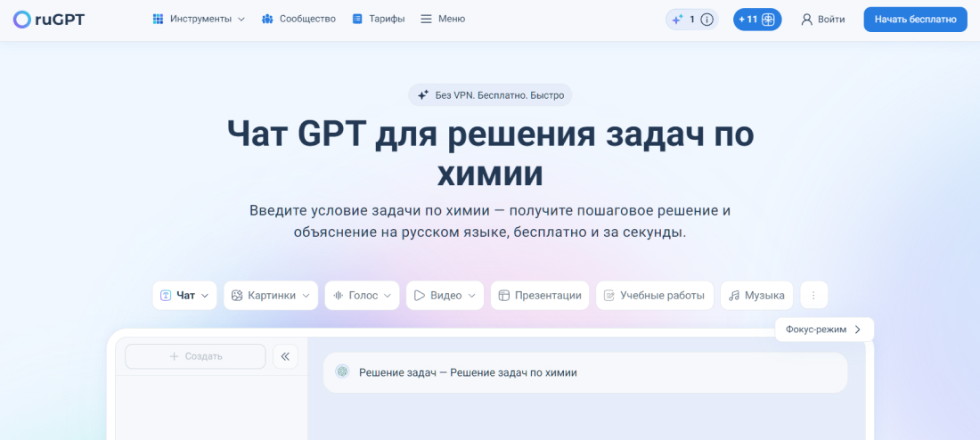Click the +11 gift bonus badge
This screenshot has height=440, width=980.
[x=756, y=20]
